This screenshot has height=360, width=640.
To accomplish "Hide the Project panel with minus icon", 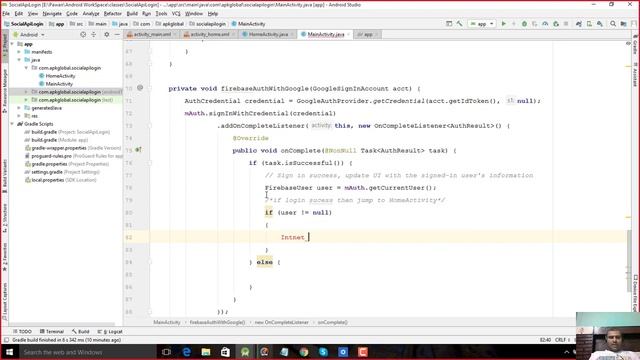I will 117,35.
